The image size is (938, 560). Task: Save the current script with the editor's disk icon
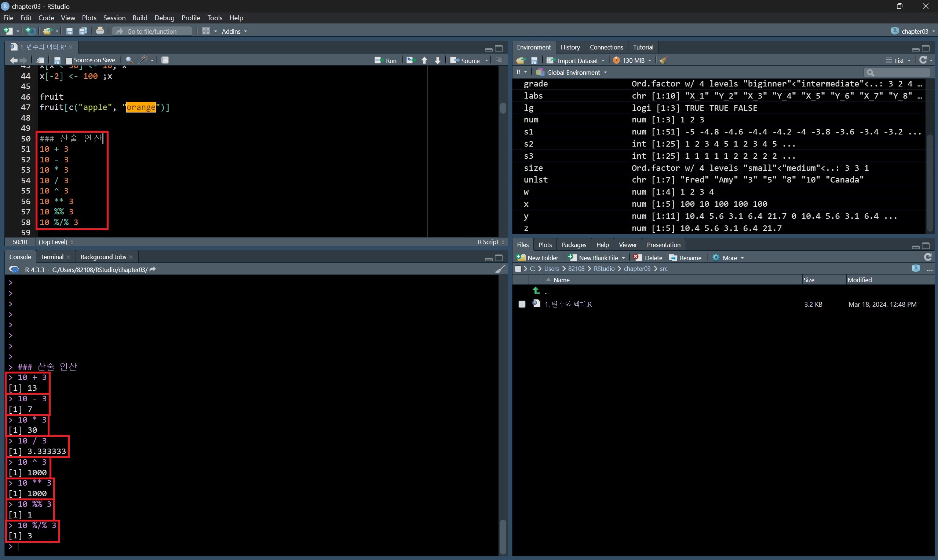tap(57, 60)
